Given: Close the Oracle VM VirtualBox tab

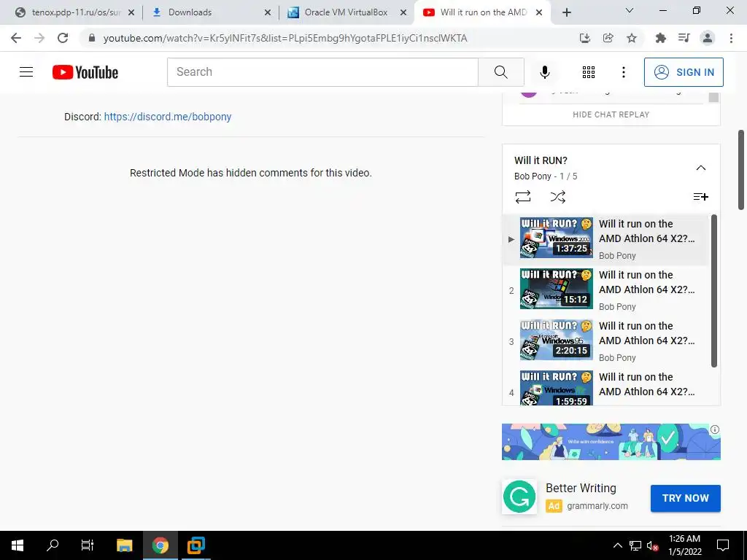Looking at the screenshot, I should 403,12.
